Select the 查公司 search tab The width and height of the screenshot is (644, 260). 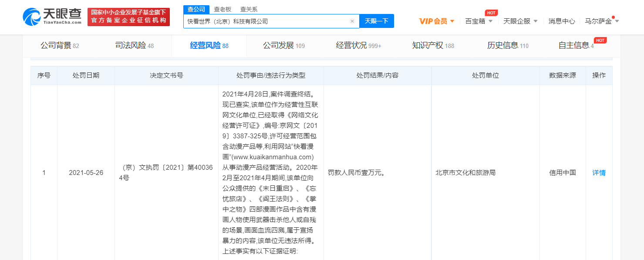point(196,9)
